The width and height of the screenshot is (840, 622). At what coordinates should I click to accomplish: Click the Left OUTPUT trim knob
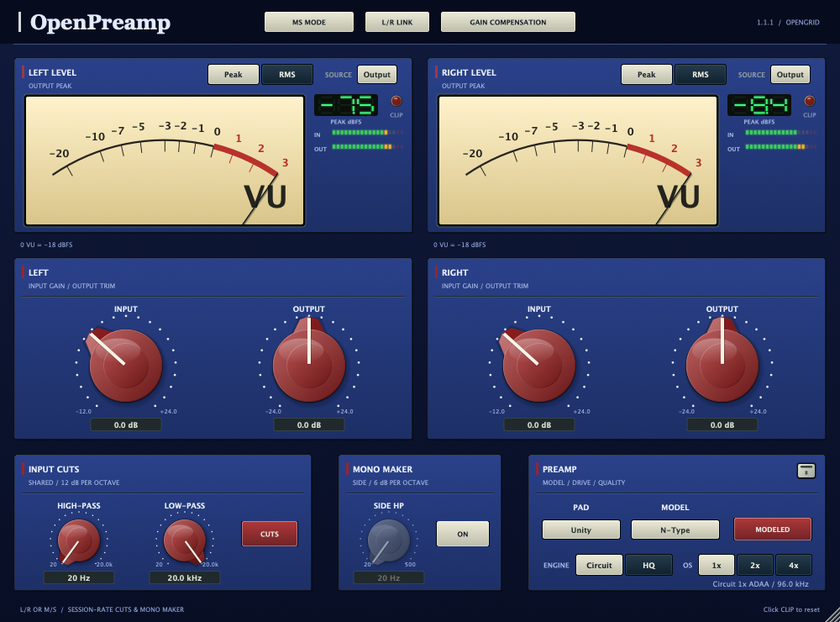[x=309, y=365]
